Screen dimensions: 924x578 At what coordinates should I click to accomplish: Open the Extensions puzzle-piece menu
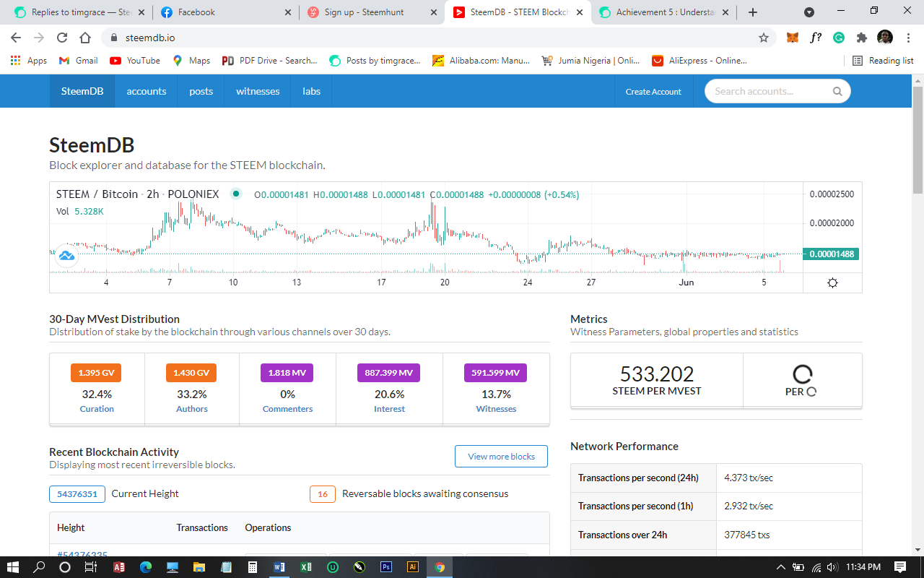click(x=862, y=38)
